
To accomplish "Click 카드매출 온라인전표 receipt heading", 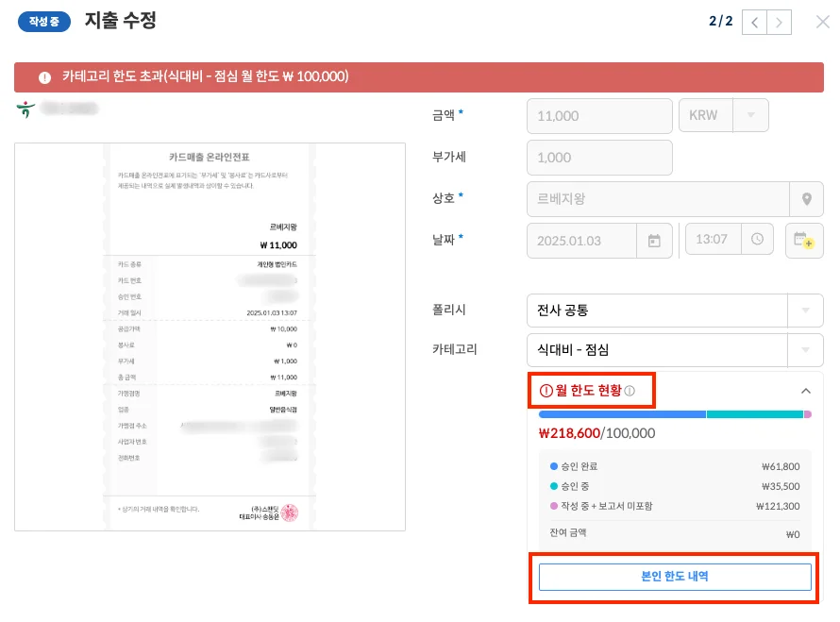I will (210, 157).
